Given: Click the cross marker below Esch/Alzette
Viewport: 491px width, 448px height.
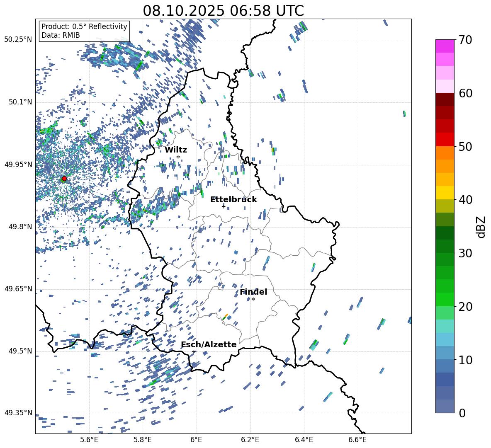Looking at the screenshot, I should point(194,351).
